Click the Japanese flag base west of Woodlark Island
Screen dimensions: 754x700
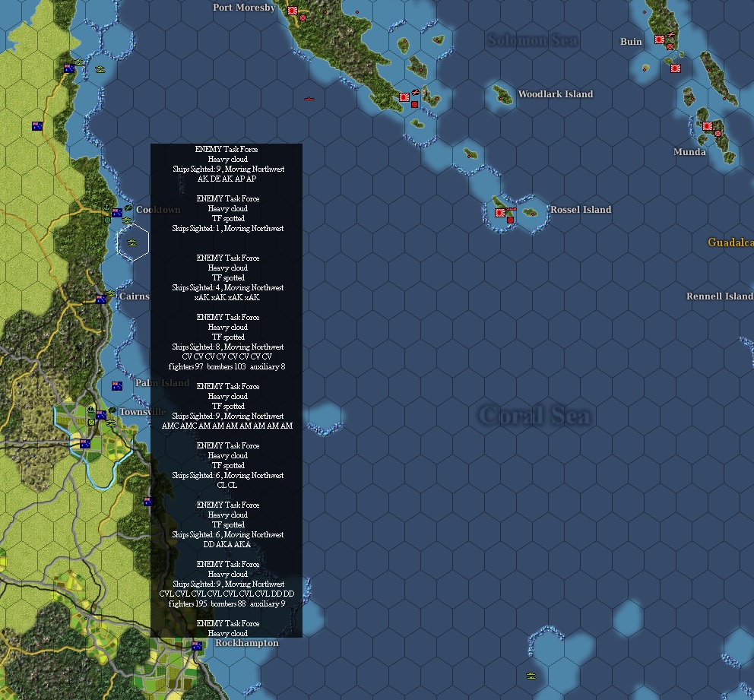pyautogui.click(x=404, y=97)
